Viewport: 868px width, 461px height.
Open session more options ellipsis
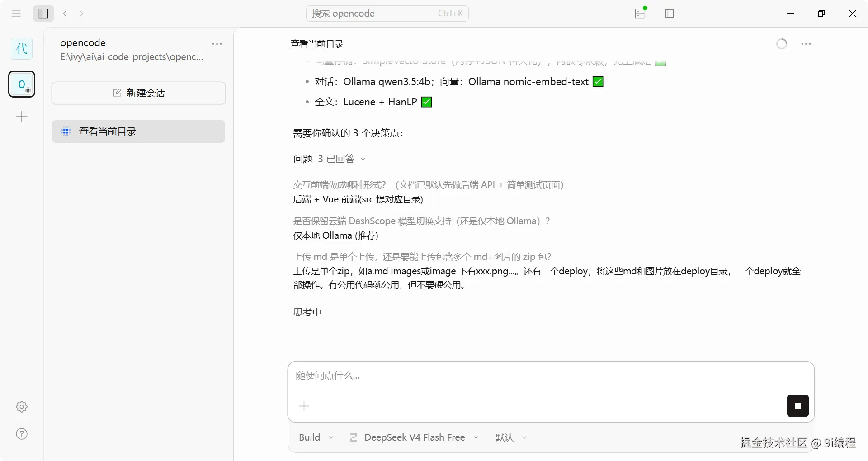[806, 44]
